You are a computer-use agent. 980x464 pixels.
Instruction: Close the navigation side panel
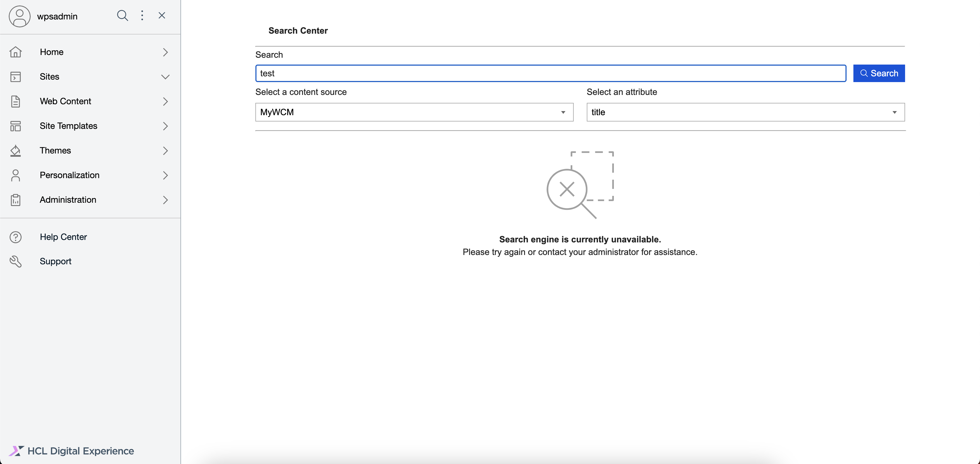162,16
